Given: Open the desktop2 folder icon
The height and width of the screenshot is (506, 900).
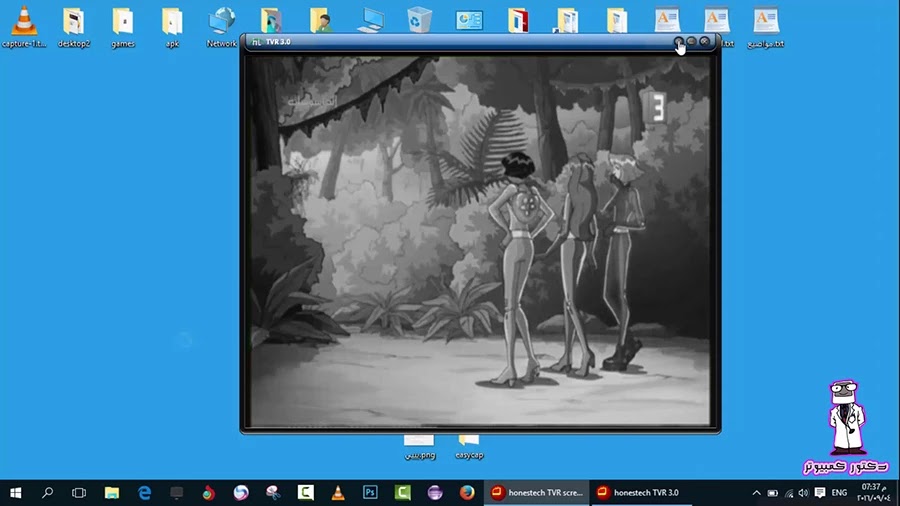Looking at the screenshot, I should click(74, 26).
